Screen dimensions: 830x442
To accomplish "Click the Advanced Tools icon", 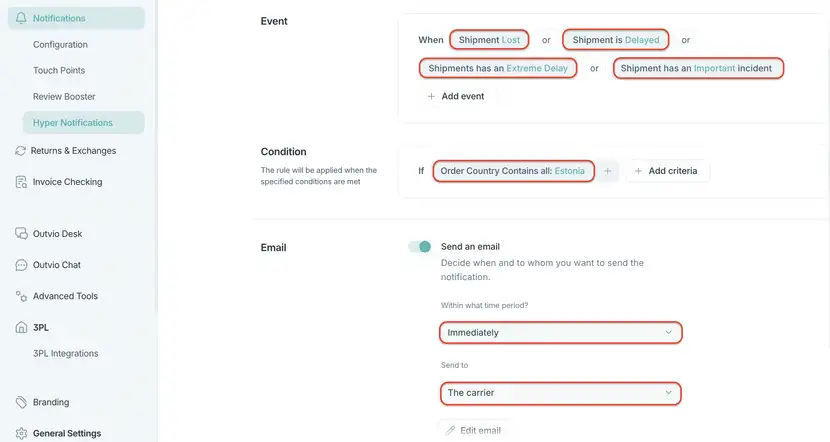I will pyautogui.click(x=21, y=296).
